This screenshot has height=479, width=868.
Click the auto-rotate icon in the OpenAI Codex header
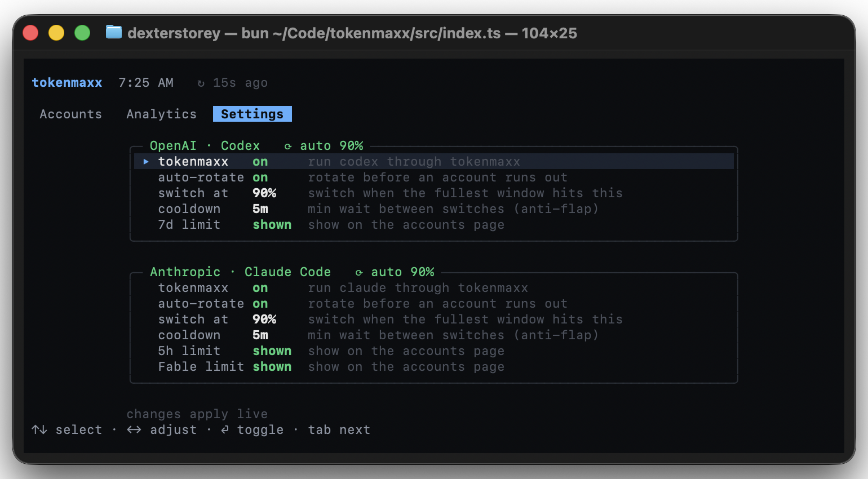[x=288, y=147]
